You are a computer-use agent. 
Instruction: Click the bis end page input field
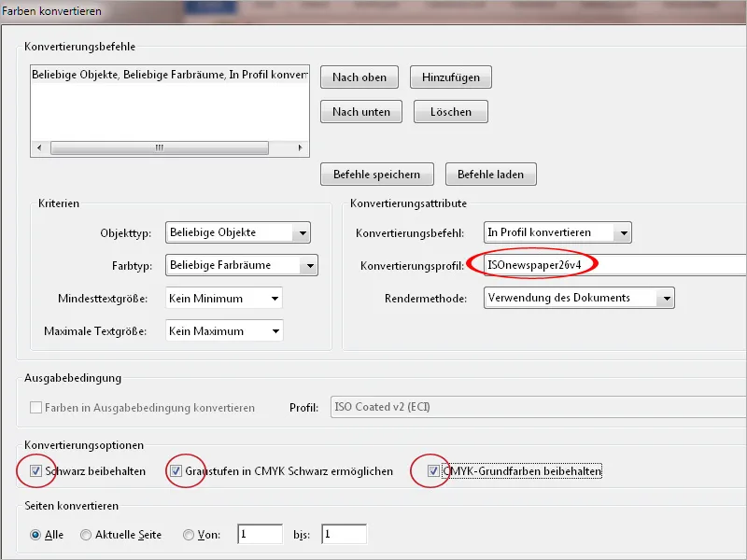coord(344,534)
